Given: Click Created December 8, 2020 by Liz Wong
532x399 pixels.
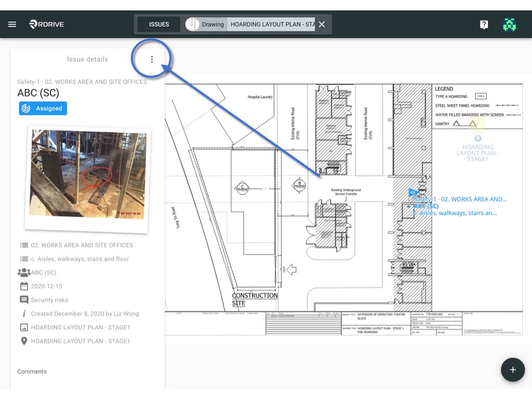Looking at the screenshot, I should [x=85, y=314].
